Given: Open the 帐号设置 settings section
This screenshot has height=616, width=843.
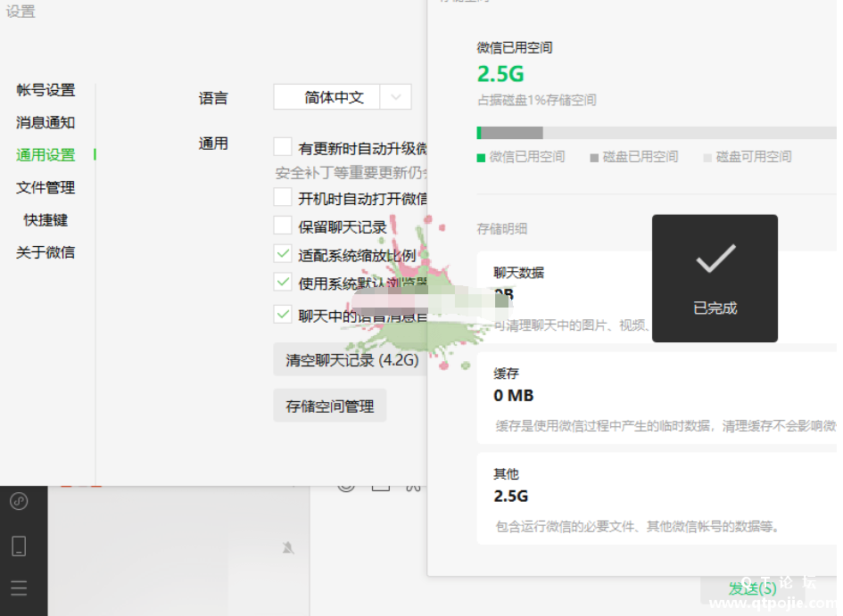Looking at the screenshot, I should (x=45, y=90).
